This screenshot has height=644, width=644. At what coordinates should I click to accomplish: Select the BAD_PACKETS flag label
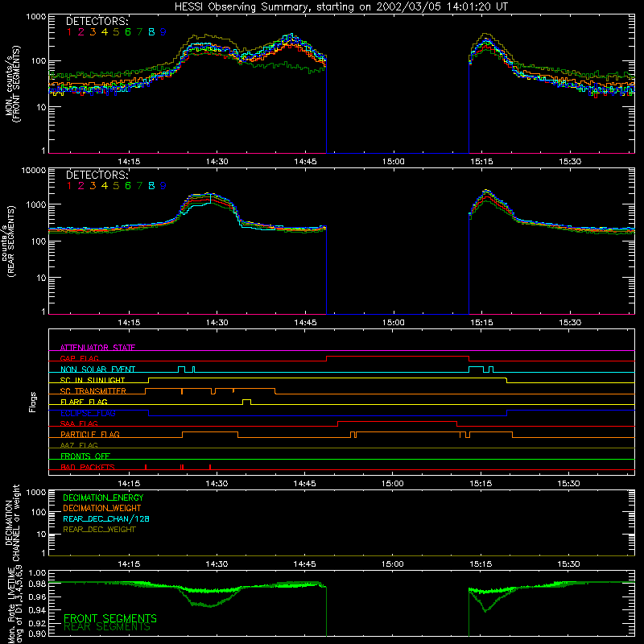[88, 467]
